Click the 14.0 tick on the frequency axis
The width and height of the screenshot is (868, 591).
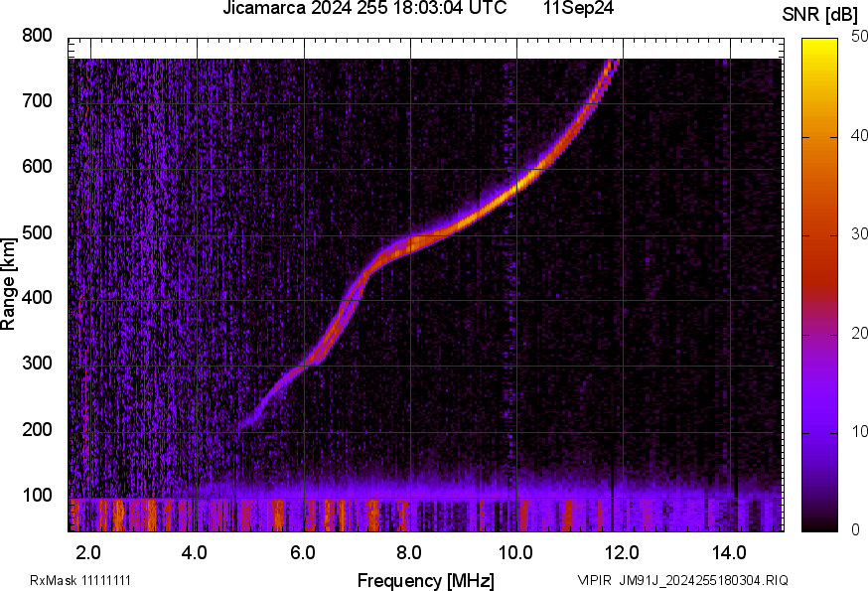(x=729, y=551)
